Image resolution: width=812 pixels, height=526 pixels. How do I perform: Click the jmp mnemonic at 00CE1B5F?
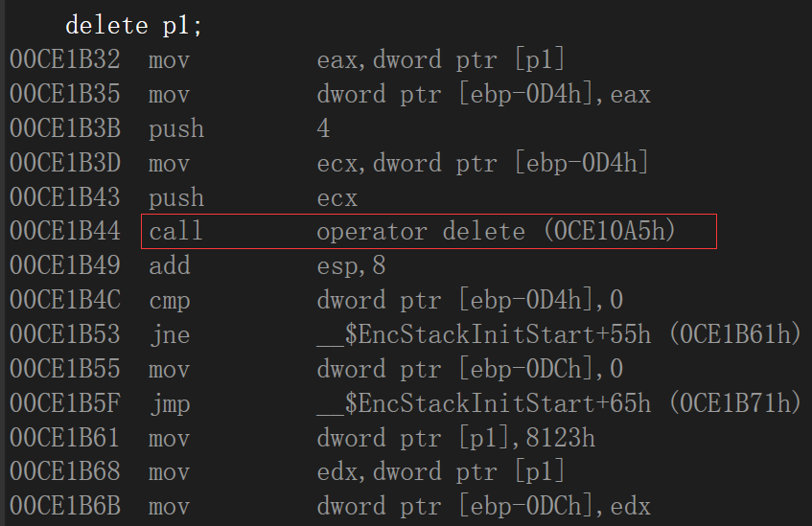[170, 404]
